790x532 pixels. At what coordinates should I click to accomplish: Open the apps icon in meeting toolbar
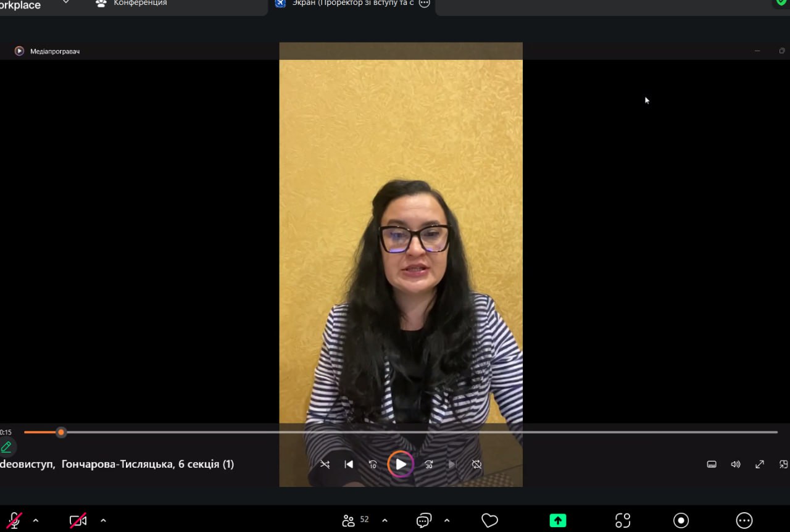pos(623,520)
